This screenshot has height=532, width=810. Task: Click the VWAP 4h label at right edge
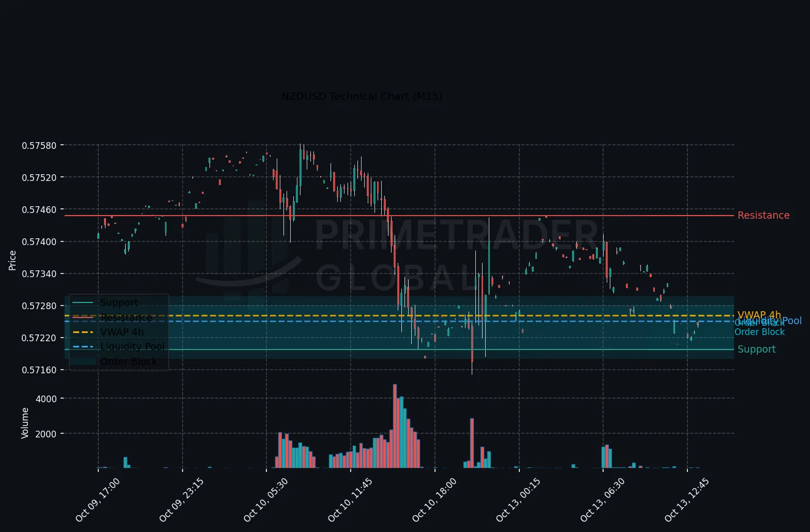pyautogui.click(x=759, y=315)
